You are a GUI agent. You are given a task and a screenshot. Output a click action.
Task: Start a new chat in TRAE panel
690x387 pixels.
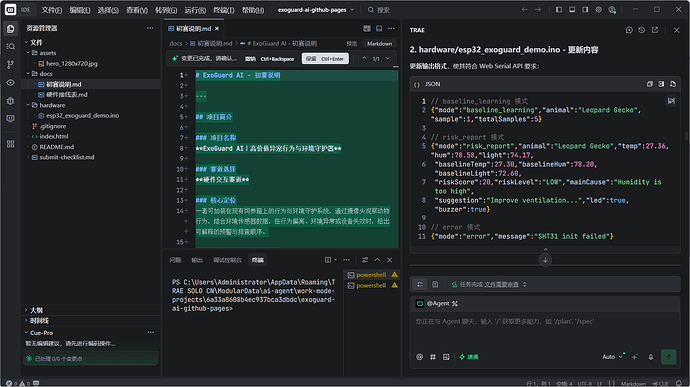click(629, 30)
